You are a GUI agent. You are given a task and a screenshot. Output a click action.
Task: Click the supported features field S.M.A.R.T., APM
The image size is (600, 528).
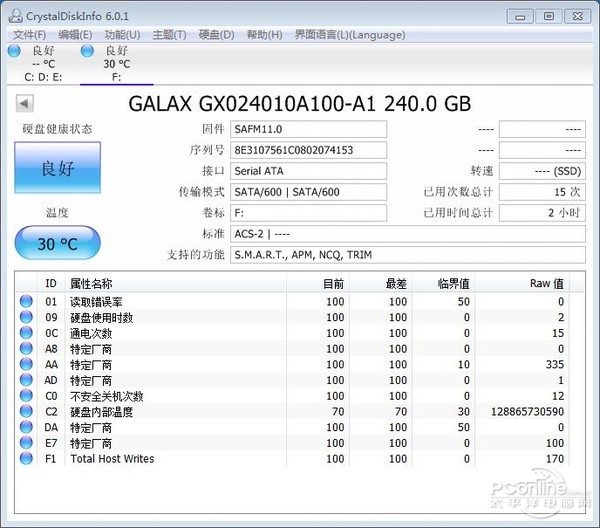pyautogui.click(x=408, y=255)
